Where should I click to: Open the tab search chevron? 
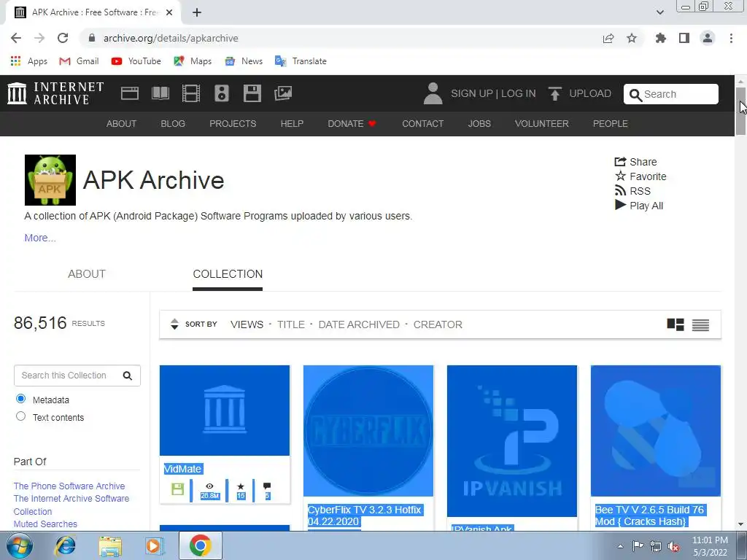[659, 12]
